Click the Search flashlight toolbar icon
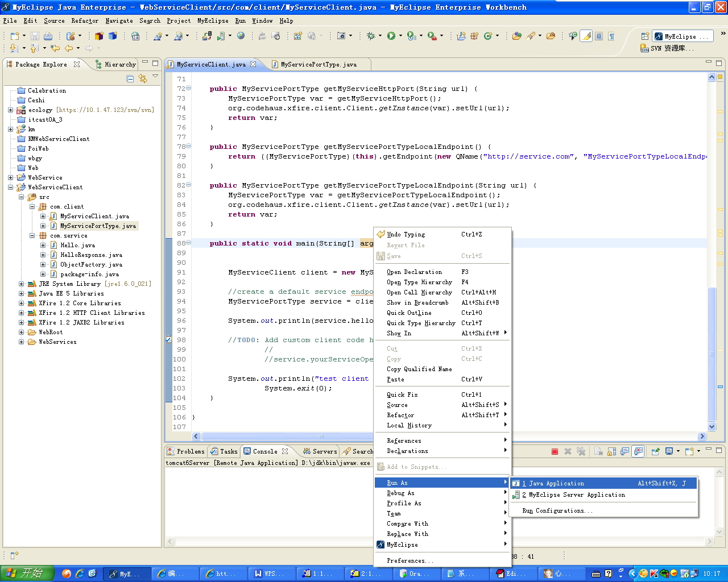728x582 pixels. [530, 36]
